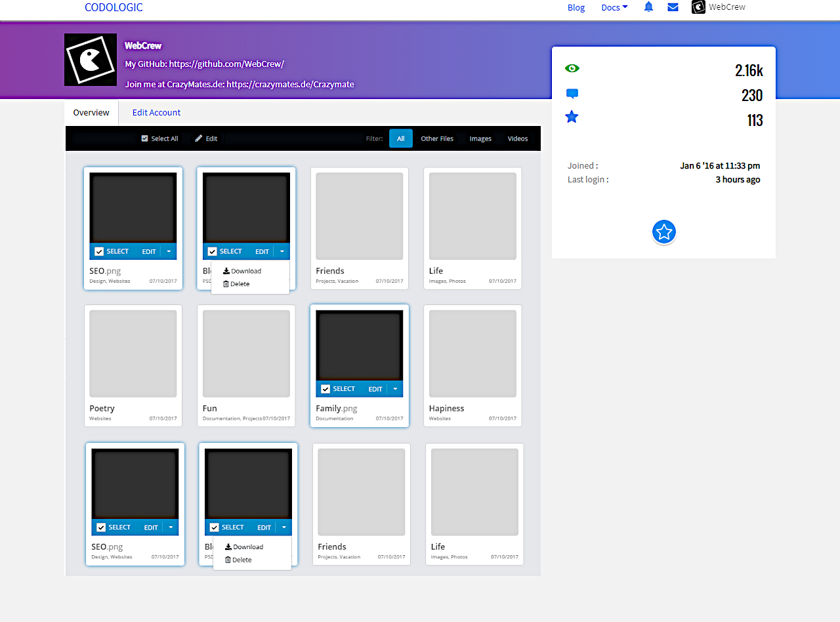
Task: Click the round star favorite button
Action: click(x=664, y=232)
